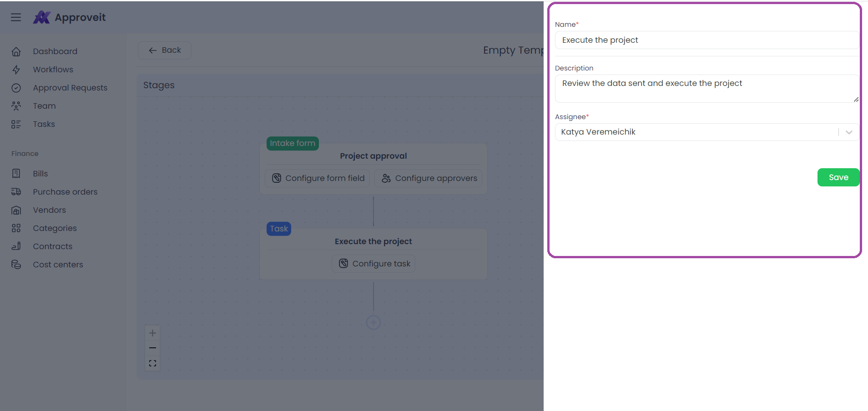Screen dimensions: 868x411
Task: Click the Vendors building icon
Action: pos(16,210)
